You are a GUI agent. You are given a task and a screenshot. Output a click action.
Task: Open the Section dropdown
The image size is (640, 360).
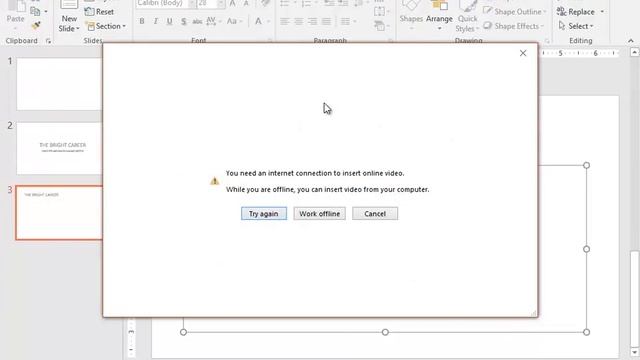(x=106, y=26)
